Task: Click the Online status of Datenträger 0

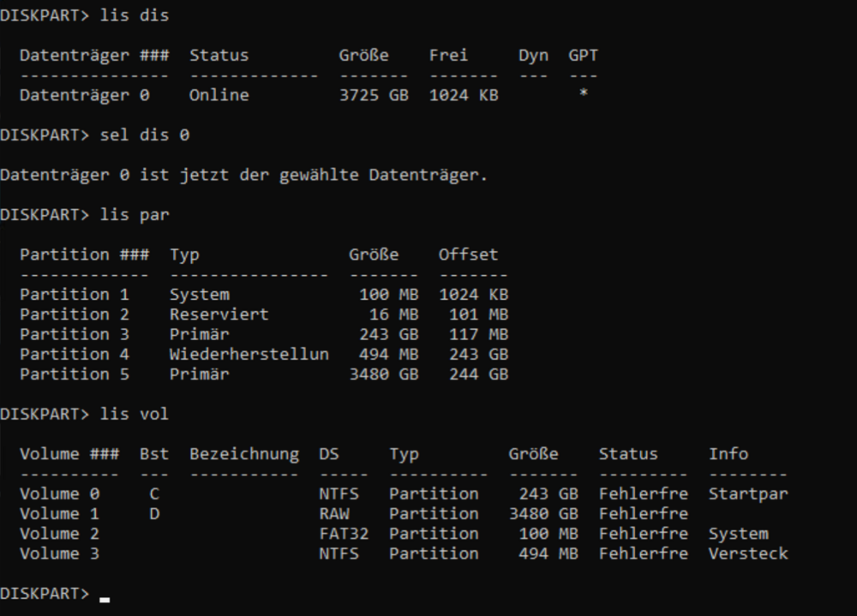Action: tap(219, 95)
